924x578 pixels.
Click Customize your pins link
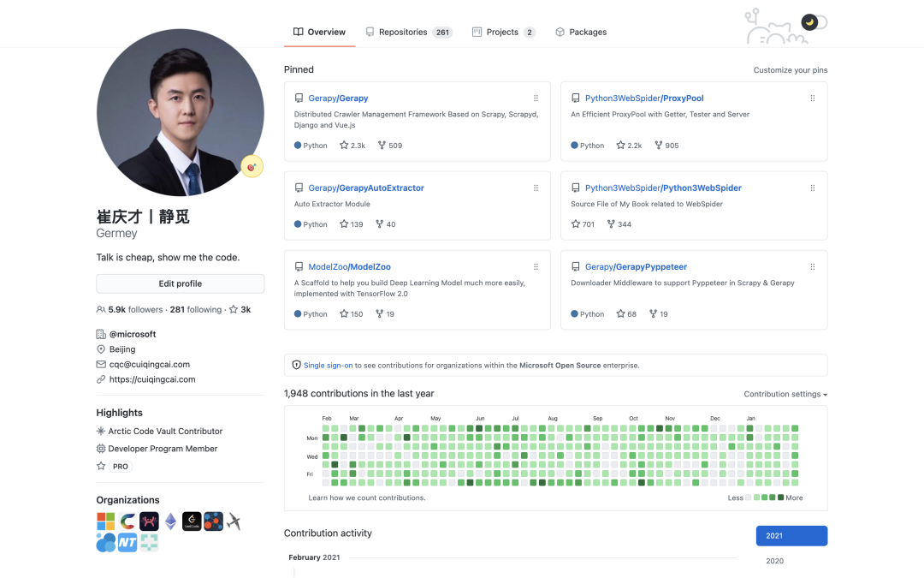(791, 70)
